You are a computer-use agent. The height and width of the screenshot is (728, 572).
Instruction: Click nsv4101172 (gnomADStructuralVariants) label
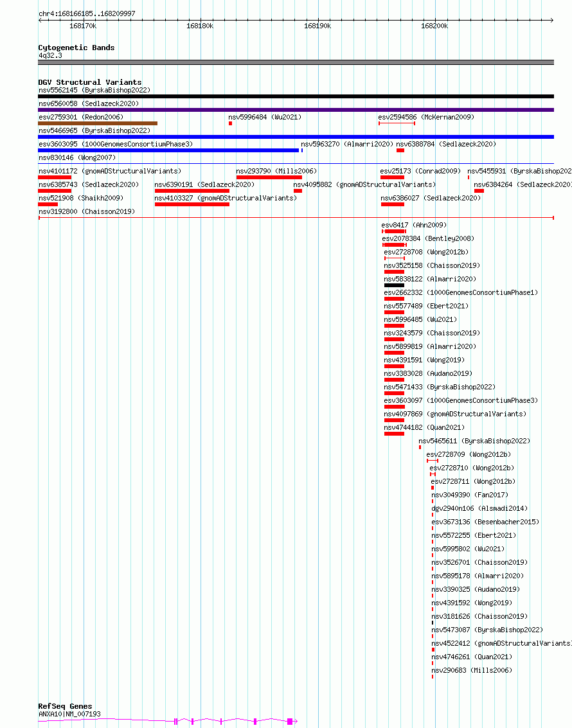click(110, 171)
